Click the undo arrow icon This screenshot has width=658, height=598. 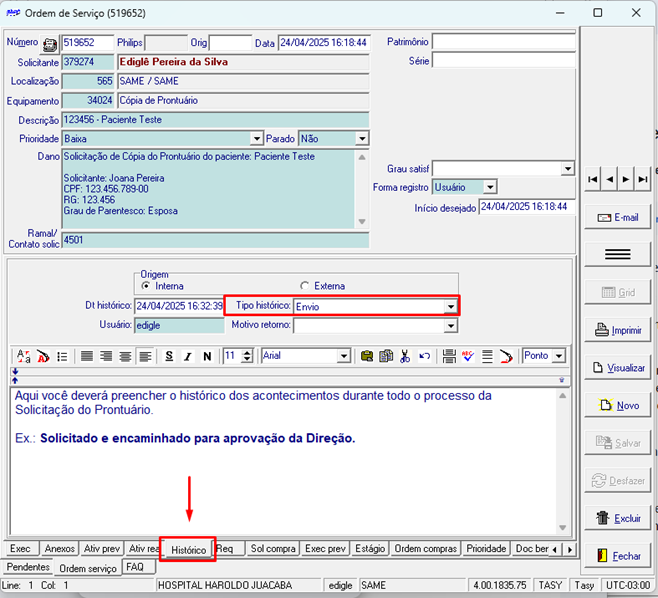[424, 357]
